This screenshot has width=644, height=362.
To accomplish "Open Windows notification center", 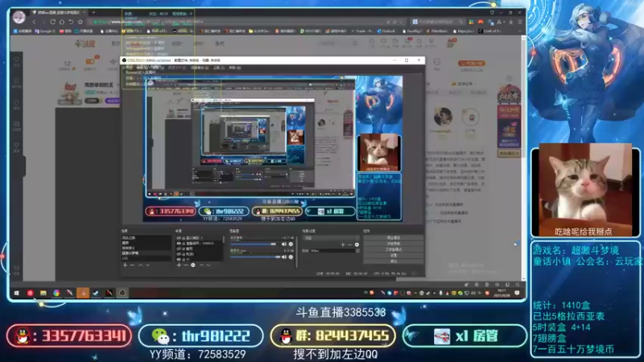I will tap(517, 293).
